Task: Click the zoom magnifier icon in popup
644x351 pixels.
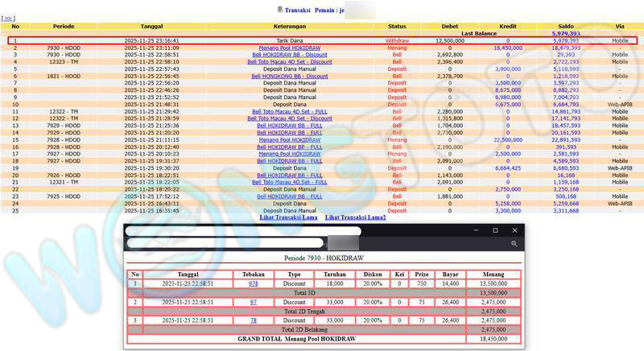Action: tap(514, 243)
